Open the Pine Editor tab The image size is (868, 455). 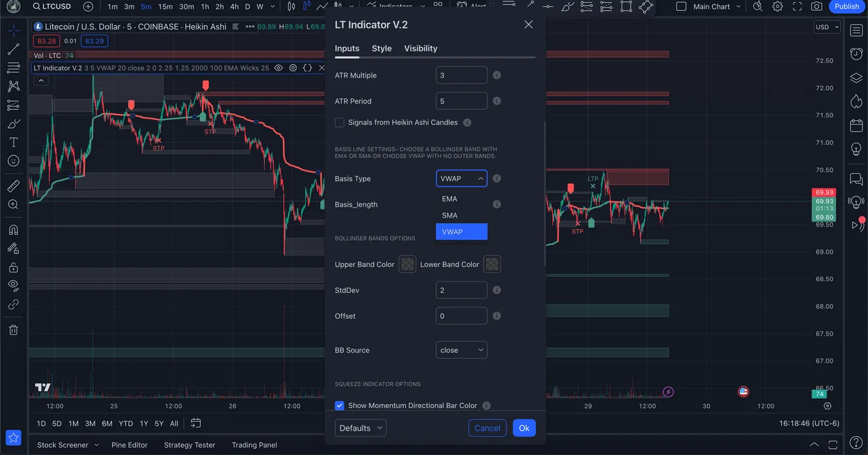pyautogui.click(x=130, y=445)
